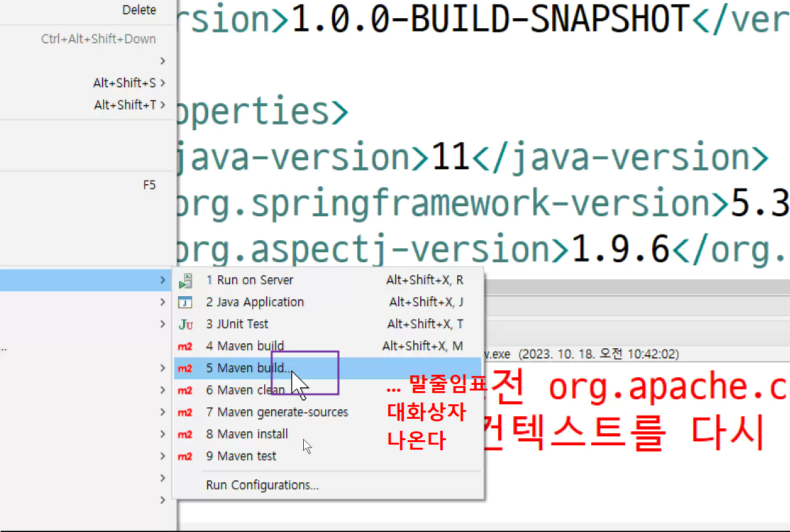Click the red console text 'org.apache.c'

668,388
